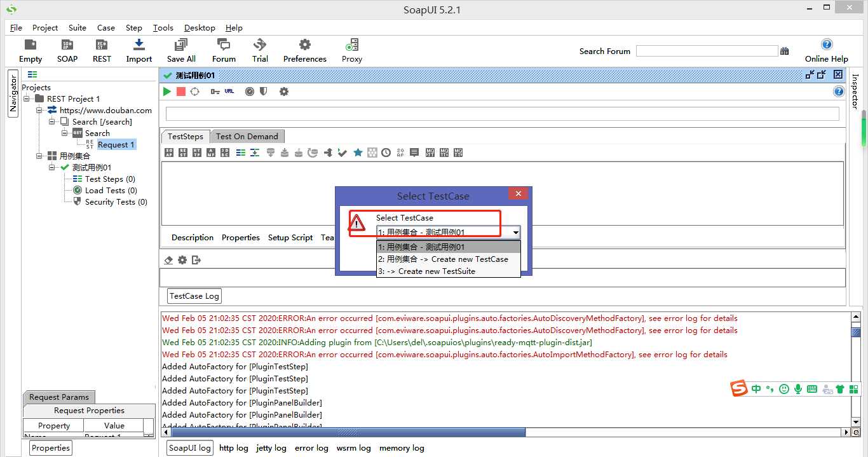This screenshot has width=868, height=457.
Task: Add a JDBC request test step
Action: (225, 153)
